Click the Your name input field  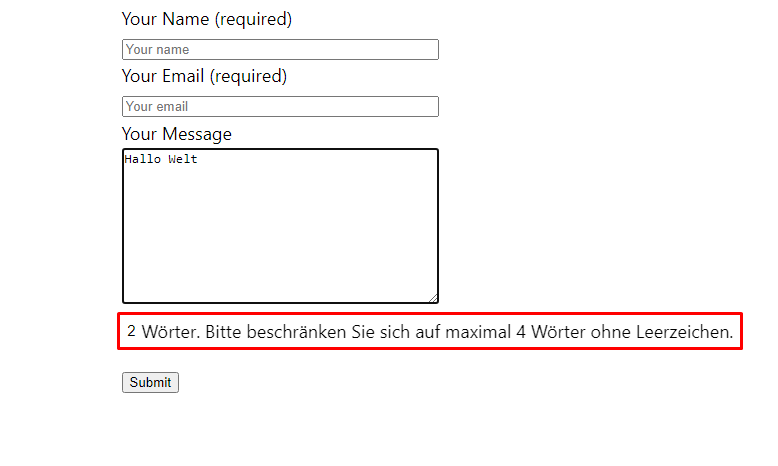280,50
